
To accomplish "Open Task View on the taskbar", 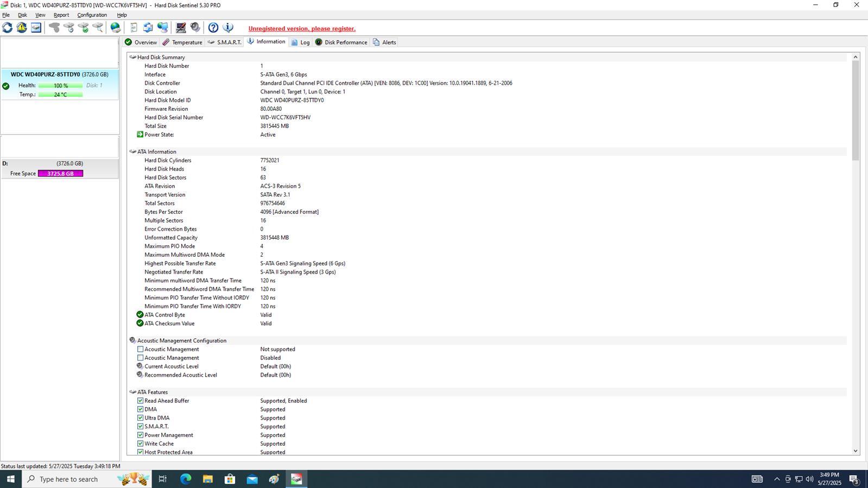I will pos(162,479).
